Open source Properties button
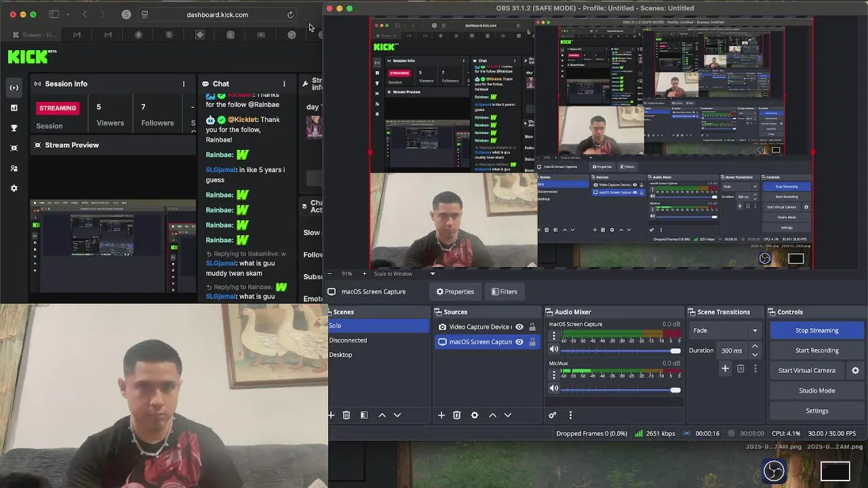Screen dimensions: 868x488 pyautogui.click(x=455, y=292)
